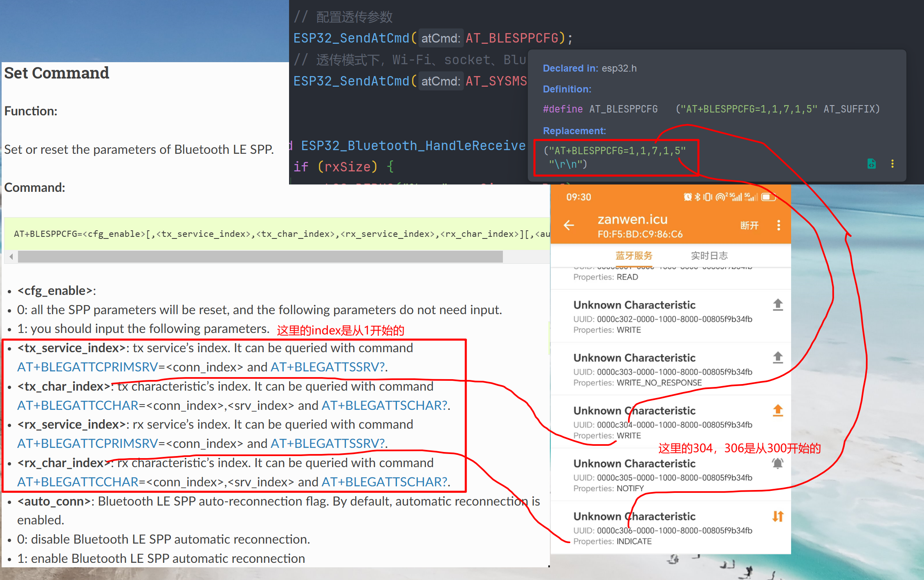Tap the alarm icon in the phone status bar
The width and height of the screenshot is (924, 580).
click(x=688, y=197)
